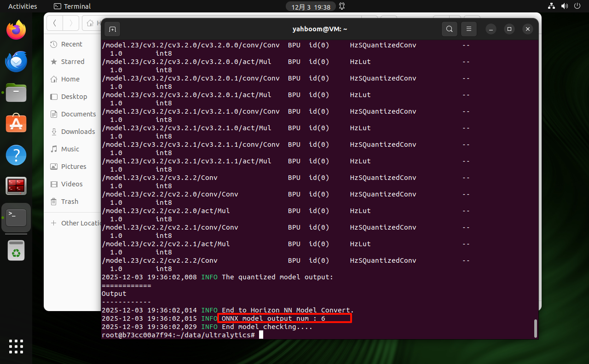Go to Home in the Files sidebar
The image size is (589, 364).
pyautogui.click(x=70, y=79)
